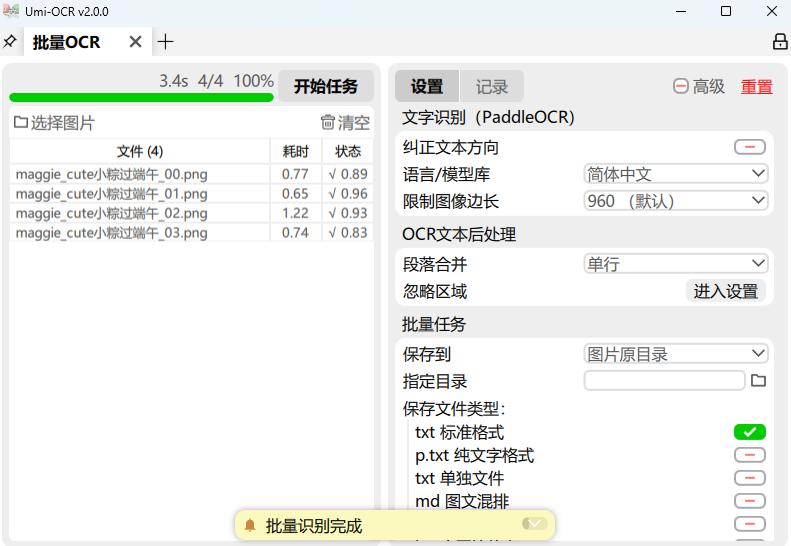Click bell icon in 批量识别完成 notification

tap(250, 526)
